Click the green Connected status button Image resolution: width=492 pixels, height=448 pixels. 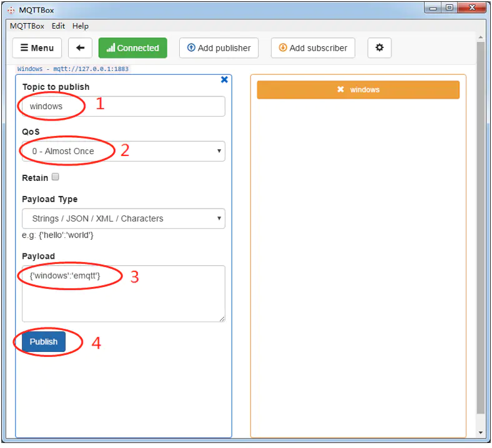133,48
